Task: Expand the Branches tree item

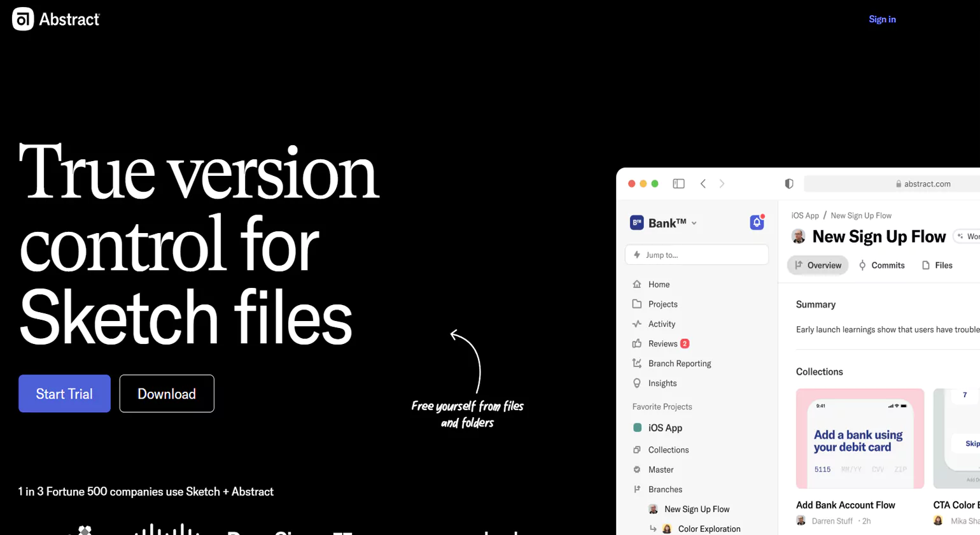Action: 664,490
